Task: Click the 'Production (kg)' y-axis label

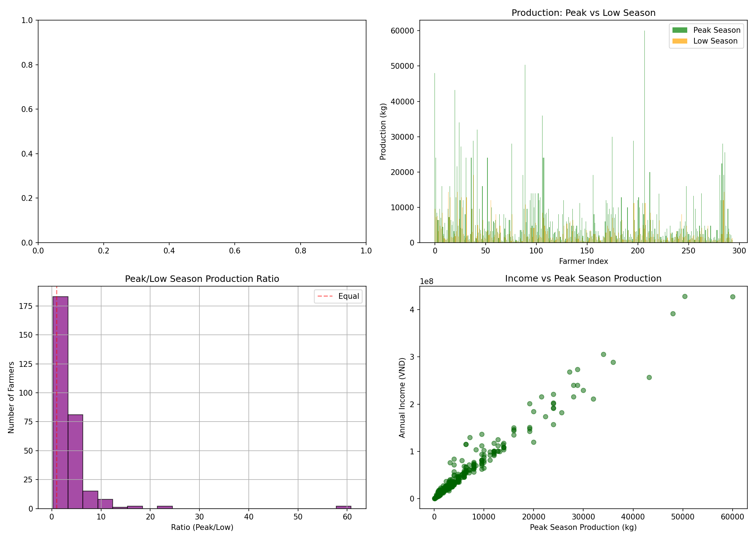Action: coord(383,131)
